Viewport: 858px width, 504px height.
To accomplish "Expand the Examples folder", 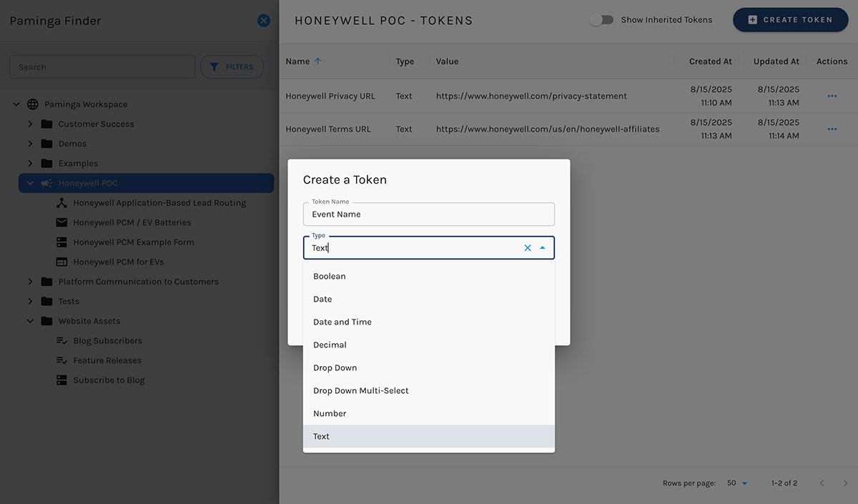I will point(30,164).
